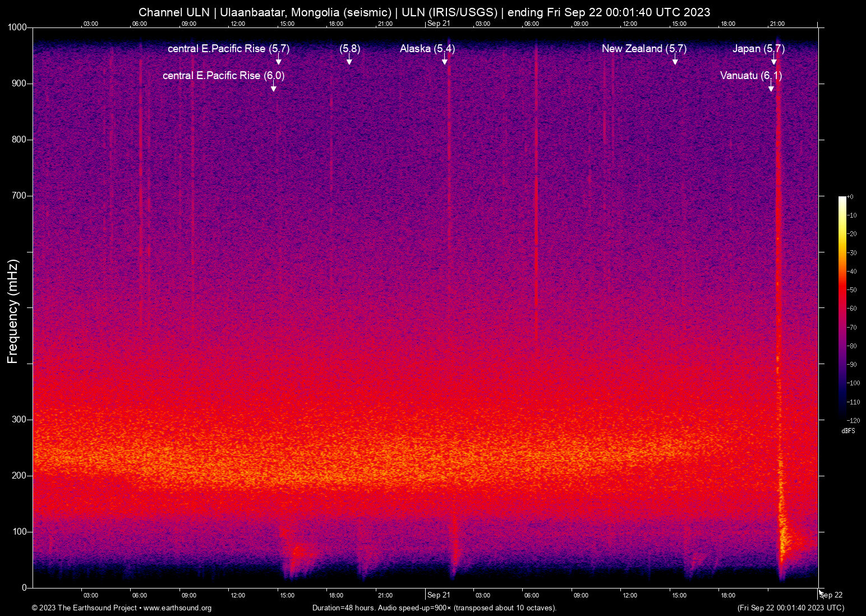Click arrow under central E.Pacific Rise (5.7)

click(278, 61)
